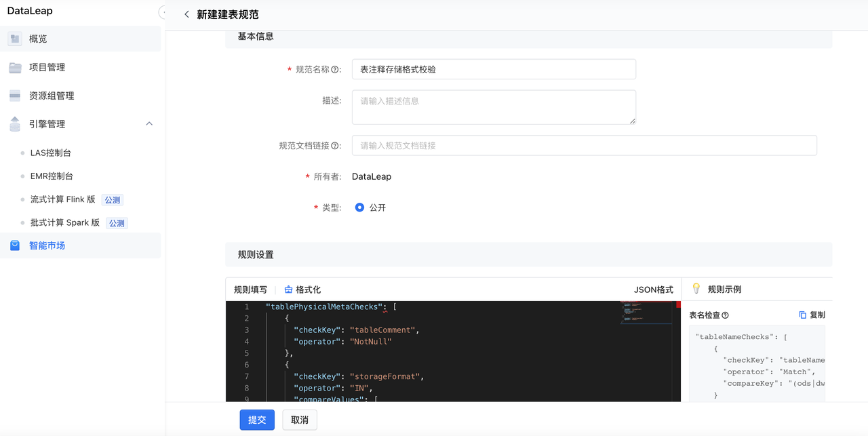Collapse the sidebar with the edge handle
Screen dimensions: 868x436
162,12
